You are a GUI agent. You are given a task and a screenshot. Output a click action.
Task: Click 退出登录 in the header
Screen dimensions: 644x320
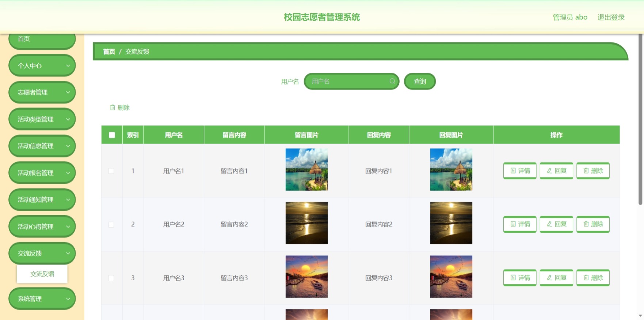[x=611, y=17]
